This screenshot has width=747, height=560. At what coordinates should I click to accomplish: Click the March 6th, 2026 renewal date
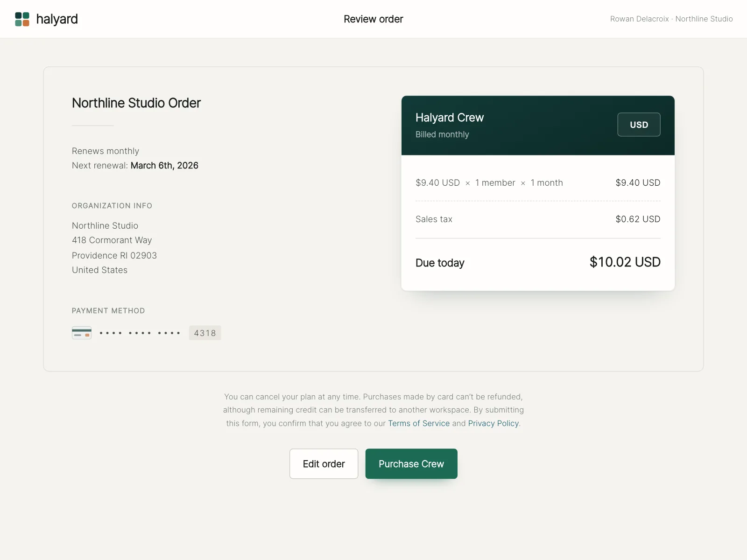click(x=164, y=166)
